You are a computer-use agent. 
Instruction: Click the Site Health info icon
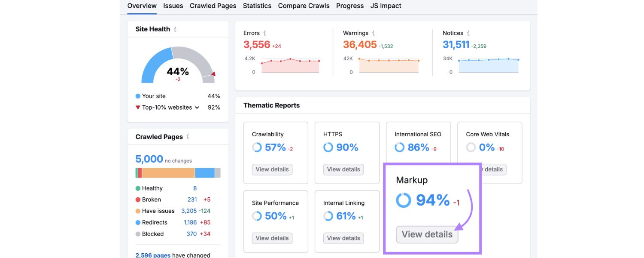pos(174,29)
